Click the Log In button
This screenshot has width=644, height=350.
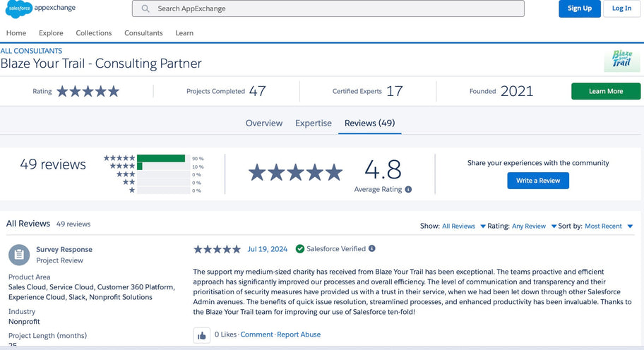tap(621, 8)
